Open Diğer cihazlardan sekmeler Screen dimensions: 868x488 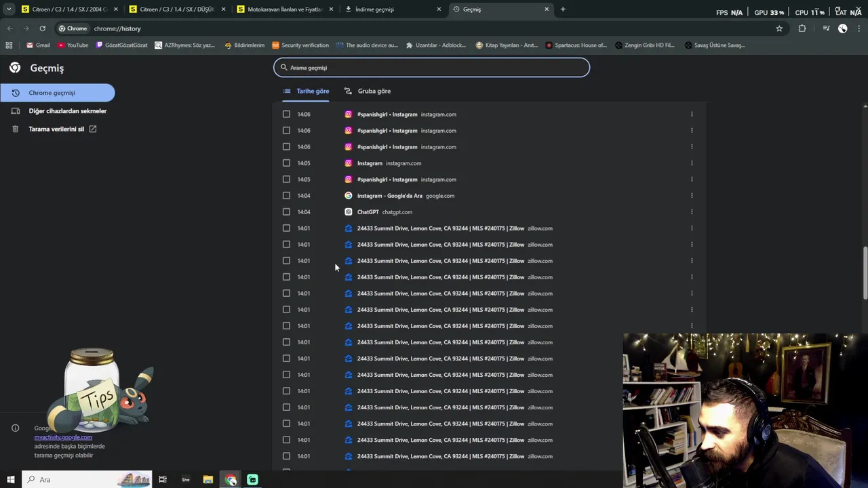tap(59, 111)
